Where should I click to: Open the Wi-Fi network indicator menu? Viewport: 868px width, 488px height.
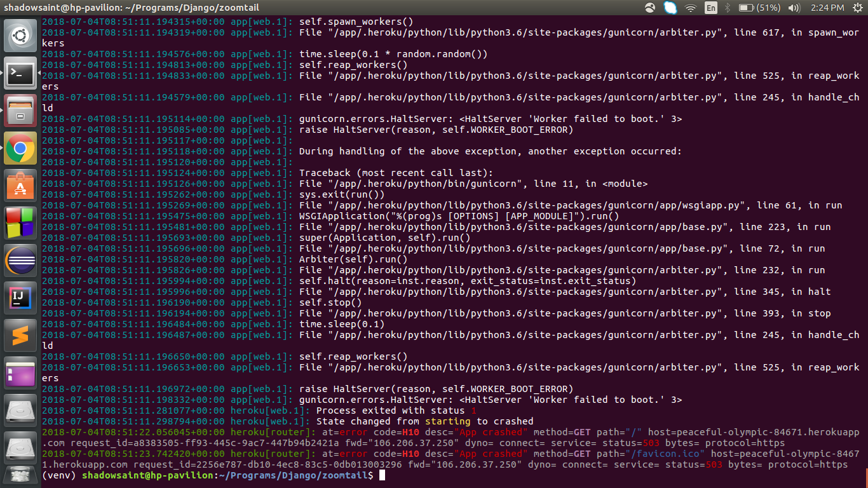click(691, 8)
